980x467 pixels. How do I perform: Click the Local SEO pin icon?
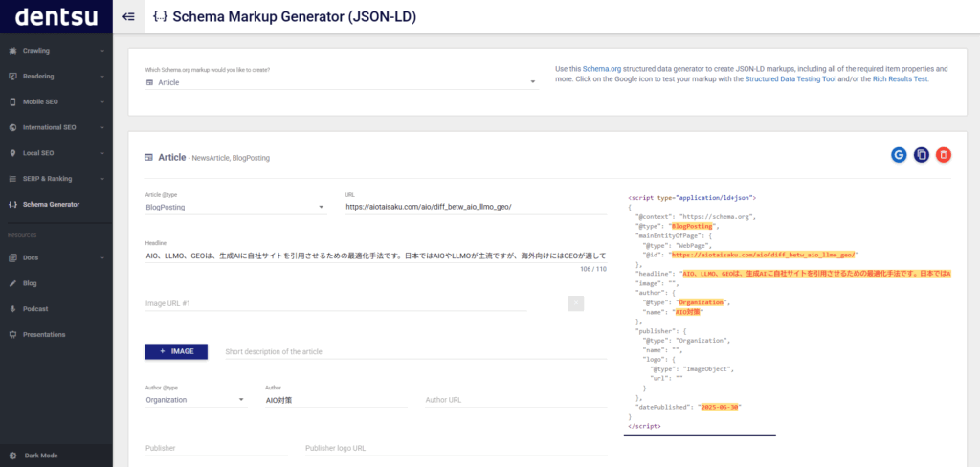tap(12, 152)
